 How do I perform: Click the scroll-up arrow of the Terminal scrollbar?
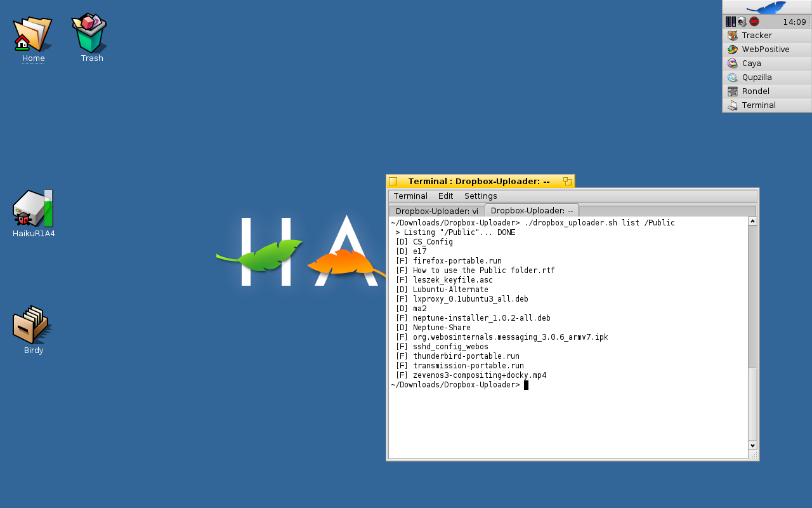(x=752, y=222)
